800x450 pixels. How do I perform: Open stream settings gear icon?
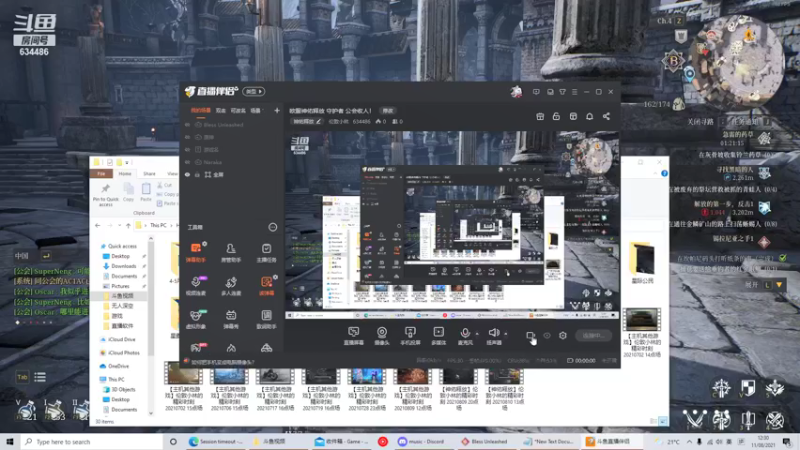(563, 335)
